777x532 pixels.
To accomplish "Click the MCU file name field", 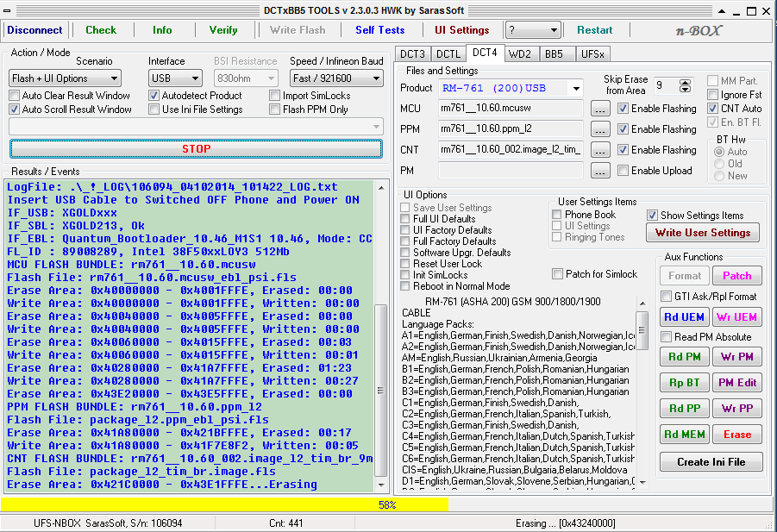I will point(511,109).
